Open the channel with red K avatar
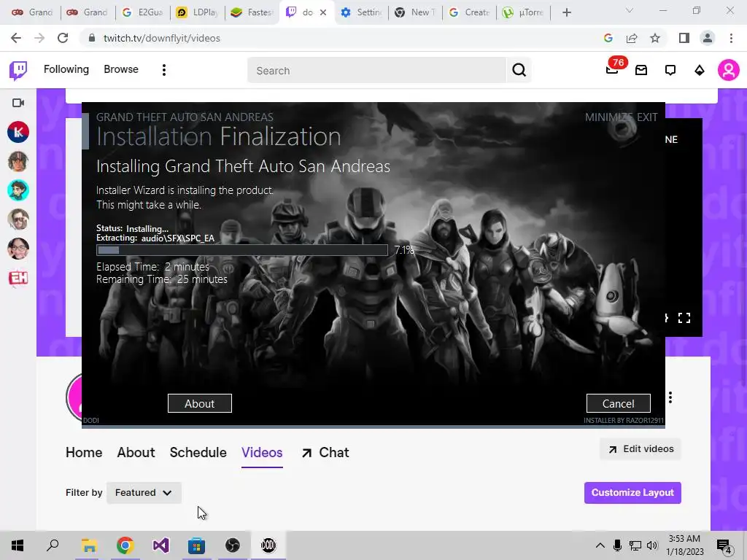Image resolution: width=747 pixels, height=560 pixels. click(18, 132)
